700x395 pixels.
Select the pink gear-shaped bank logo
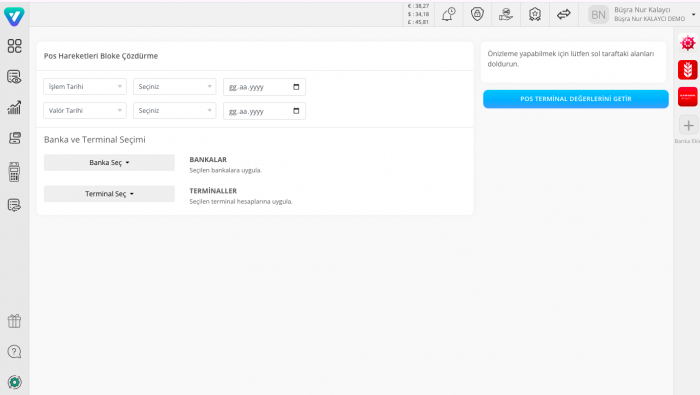click(688, 43)
